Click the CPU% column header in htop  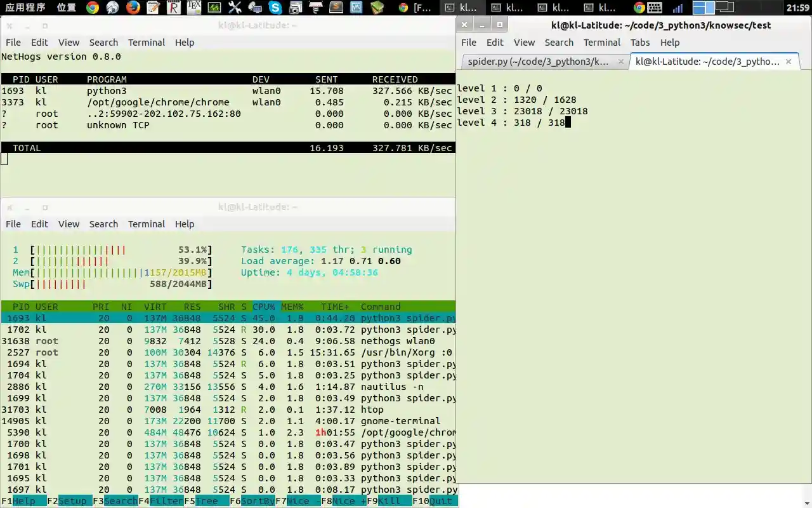[264, 307]
